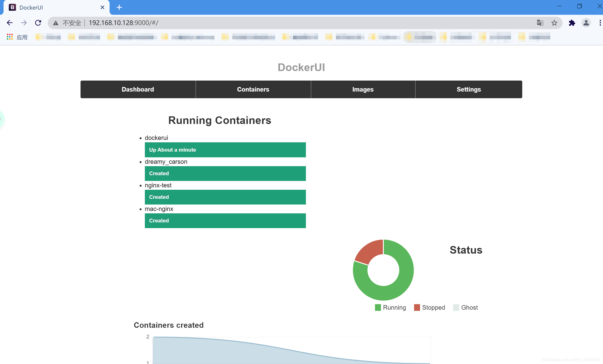Click the green Running legend swatch
603x364 pixels.
coord(378,308)
